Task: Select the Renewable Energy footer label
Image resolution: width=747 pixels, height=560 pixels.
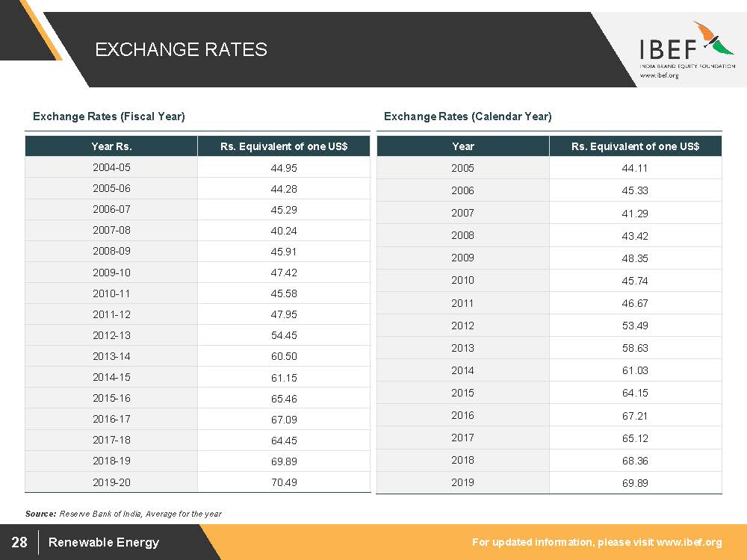Action: [x=103, y=542]
